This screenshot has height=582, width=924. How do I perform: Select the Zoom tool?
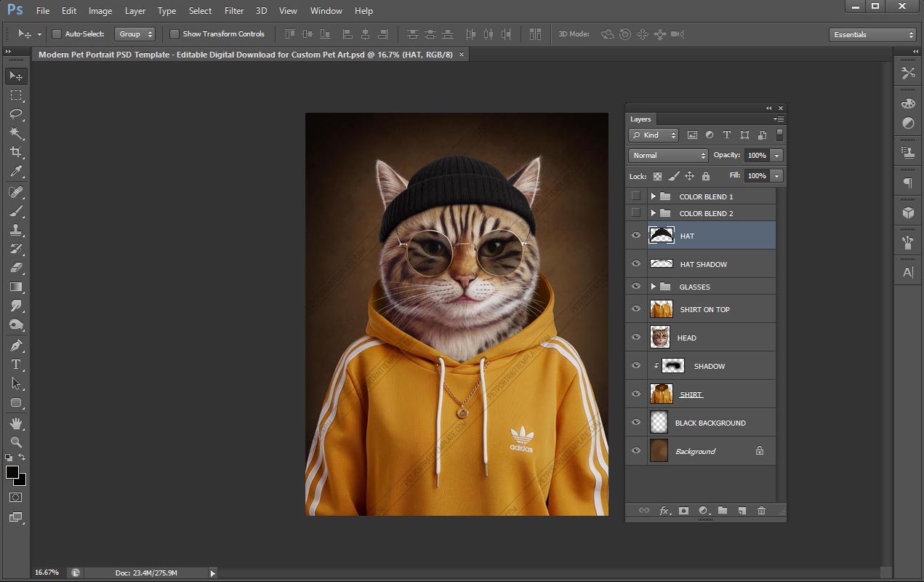(x=16, y=442)
